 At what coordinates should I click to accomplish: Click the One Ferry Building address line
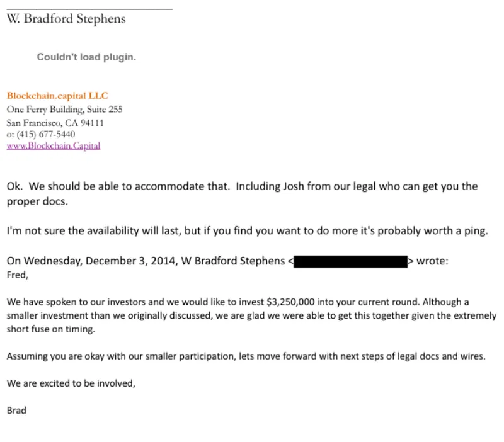click(x=64, y=110)
